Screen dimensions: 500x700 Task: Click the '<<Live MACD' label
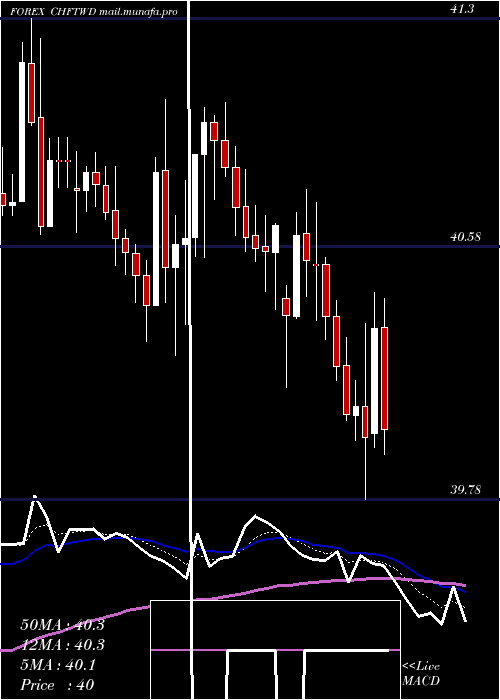[421, 673]
